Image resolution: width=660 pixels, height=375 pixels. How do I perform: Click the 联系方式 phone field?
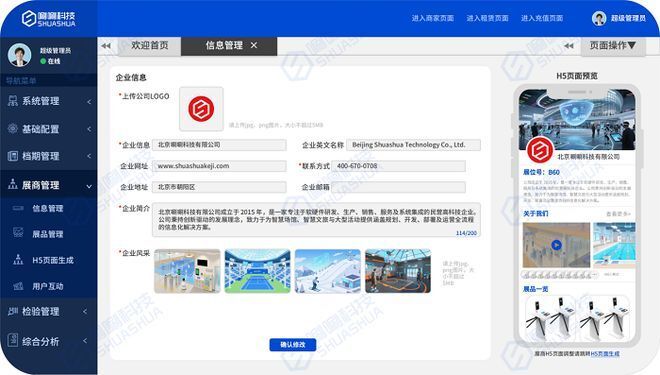(398, 166)
